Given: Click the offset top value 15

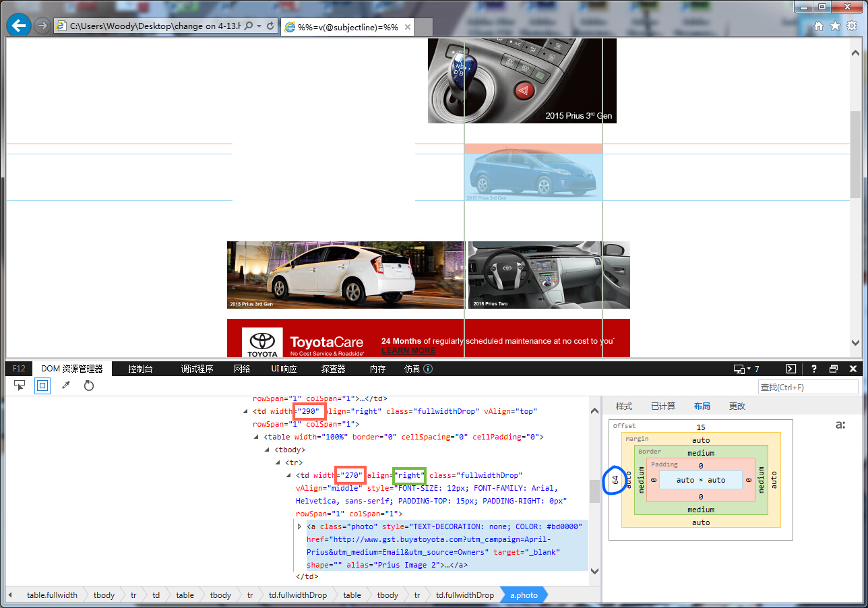Looking at the screenshot, I should (x=701, y=427).
